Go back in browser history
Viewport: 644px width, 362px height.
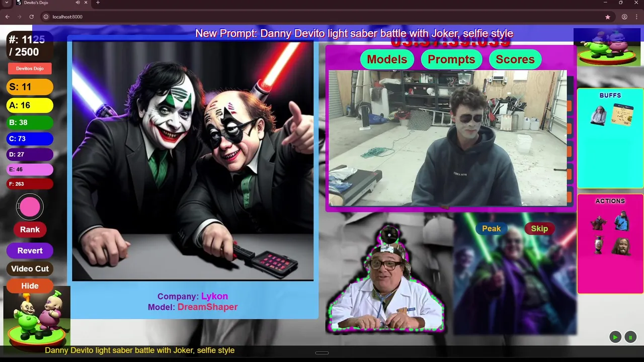[x=7, y=17]
